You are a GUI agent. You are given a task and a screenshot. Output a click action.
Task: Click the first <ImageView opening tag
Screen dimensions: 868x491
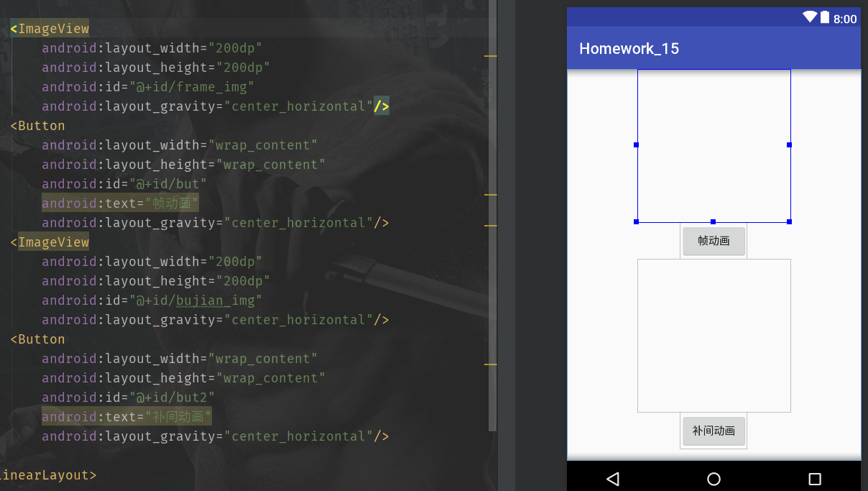coord(50,29)
